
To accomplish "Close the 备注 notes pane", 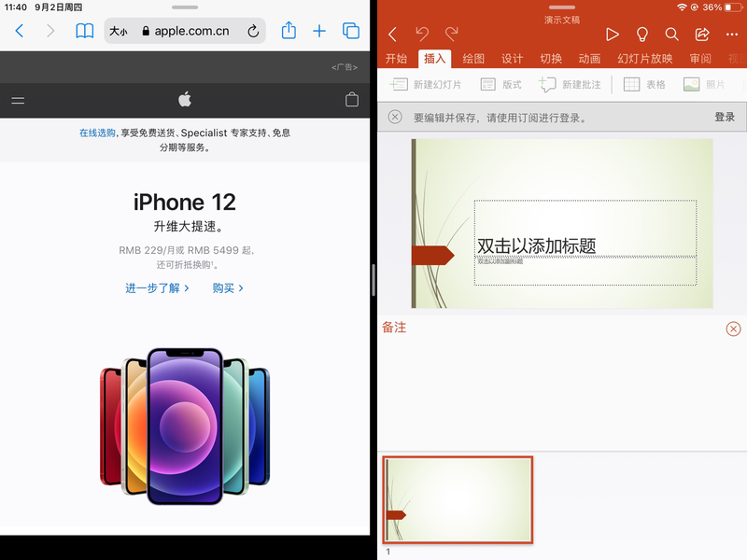I will [733, 329].
